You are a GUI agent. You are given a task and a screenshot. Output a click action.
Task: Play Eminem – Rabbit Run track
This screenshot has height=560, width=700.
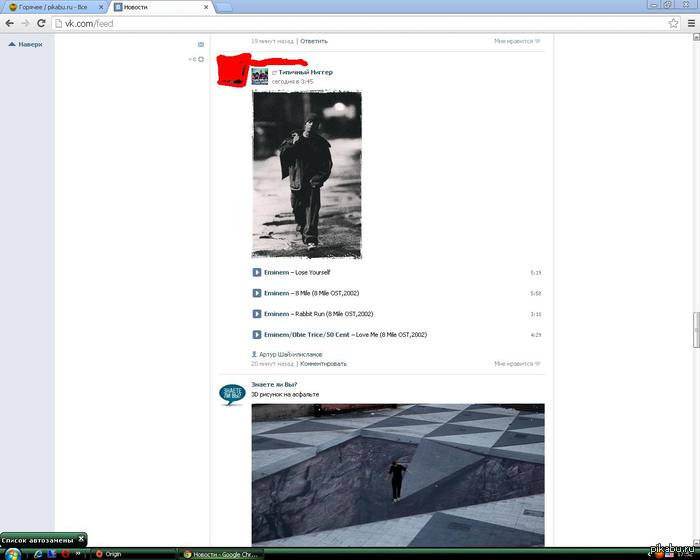click(257, 314)
